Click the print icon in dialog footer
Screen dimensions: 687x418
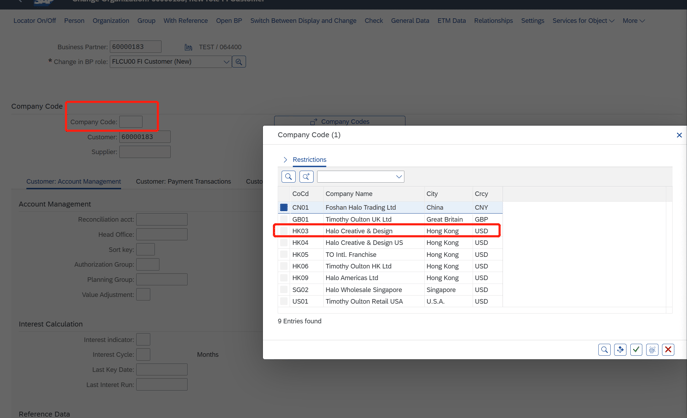[652, 350]
